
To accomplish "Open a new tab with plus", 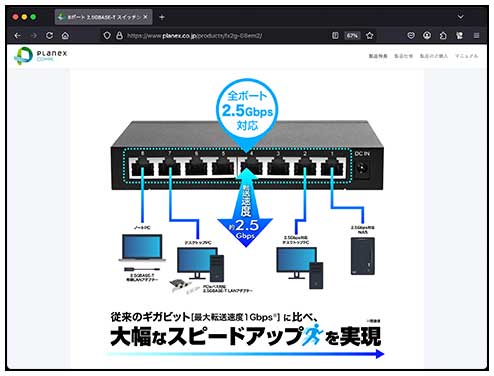I will pos(162,17).
